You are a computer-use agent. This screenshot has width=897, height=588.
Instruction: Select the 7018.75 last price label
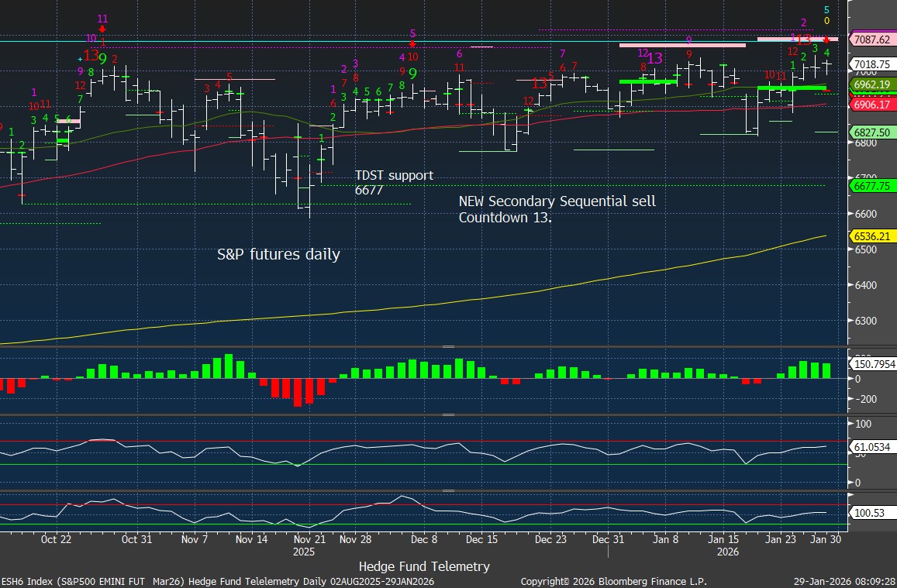click(872, 64)
